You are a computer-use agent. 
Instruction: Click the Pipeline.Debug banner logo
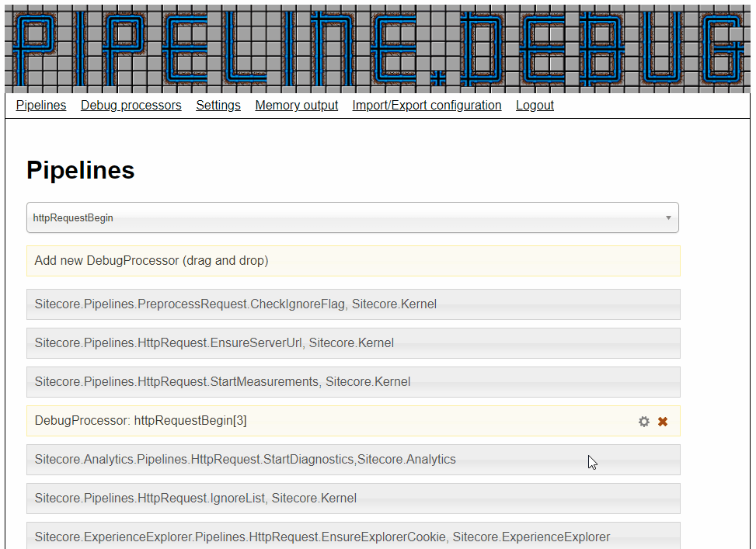[x=378, y=47]
